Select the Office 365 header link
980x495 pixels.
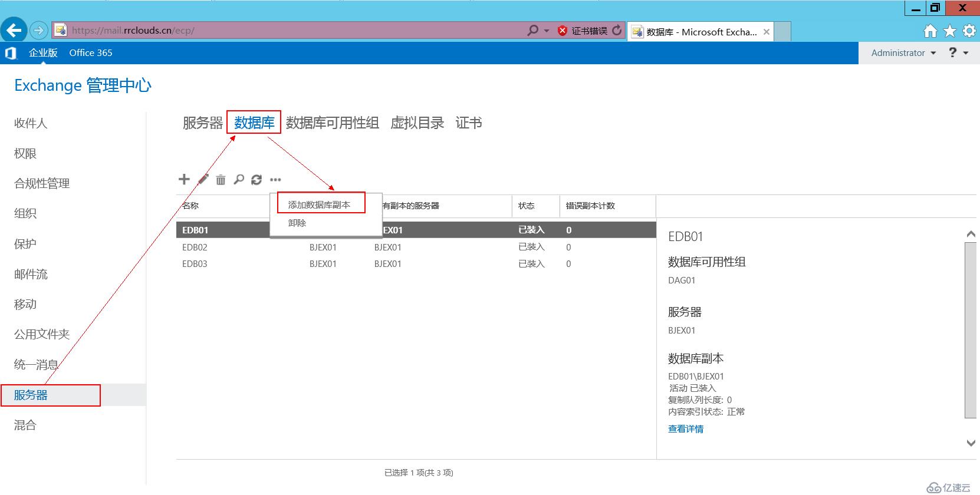click(90, 53)
